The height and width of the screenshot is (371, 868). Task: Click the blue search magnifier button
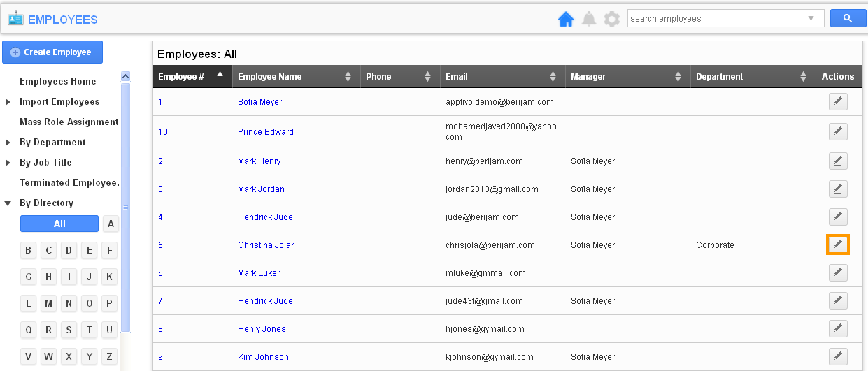(x=848, y=19)
